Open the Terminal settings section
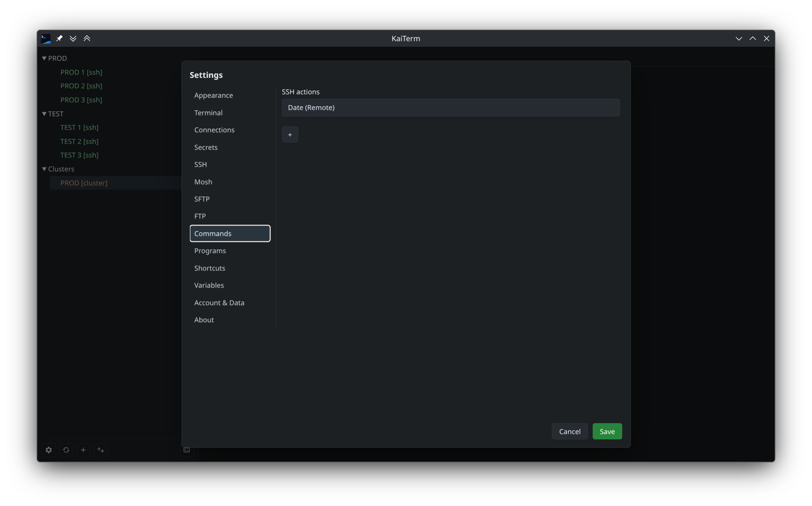812x506 pixels. click(230, 113)
